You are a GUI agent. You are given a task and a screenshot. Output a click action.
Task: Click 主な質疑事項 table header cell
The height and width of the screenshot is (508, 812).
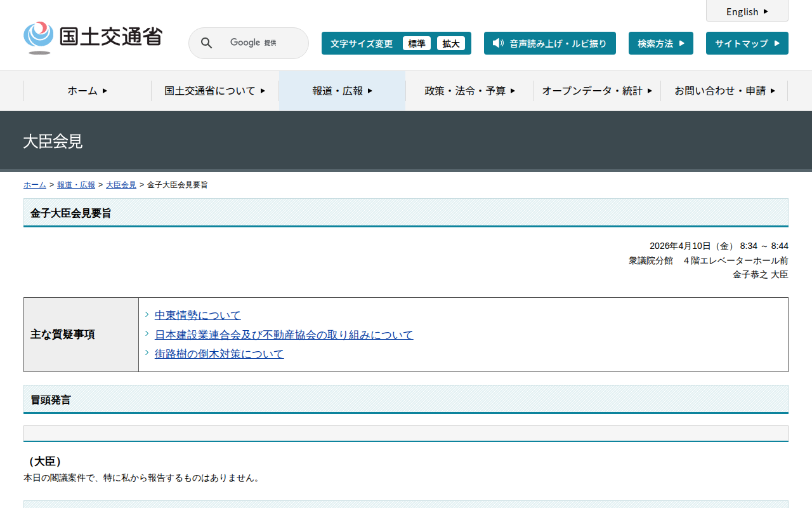pos(81,335)
